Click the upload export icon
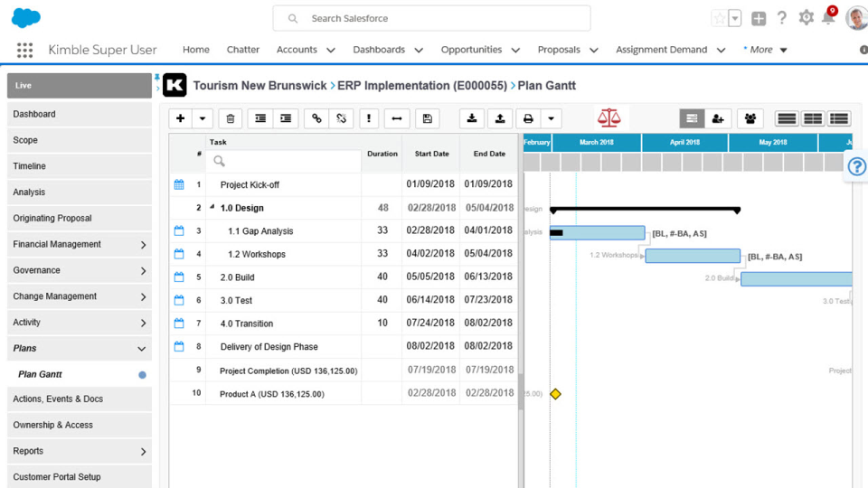868x488 pixels. point(500,118)
